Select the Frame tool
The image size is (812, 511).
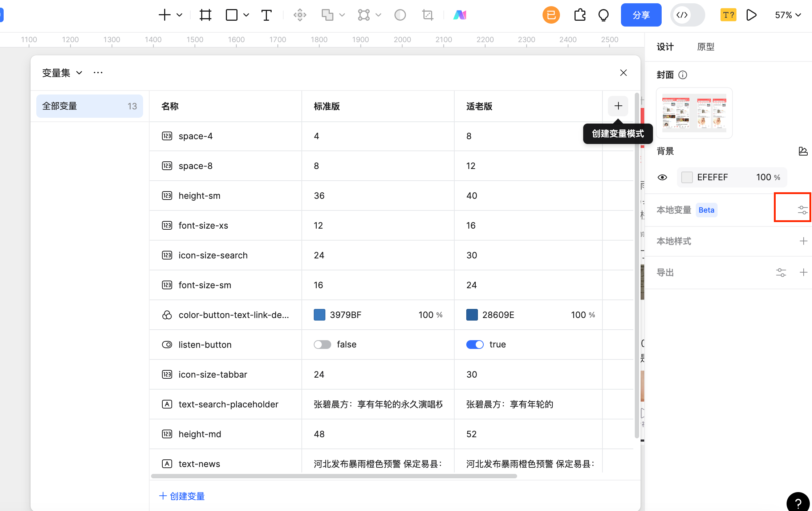click(206, 15)
